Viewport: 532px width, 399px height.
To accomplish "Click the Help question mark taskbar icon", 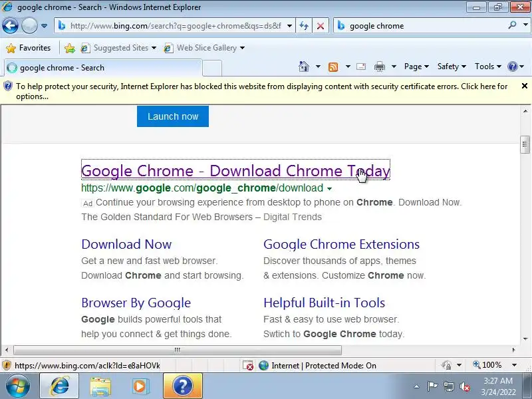I will 183,386.
